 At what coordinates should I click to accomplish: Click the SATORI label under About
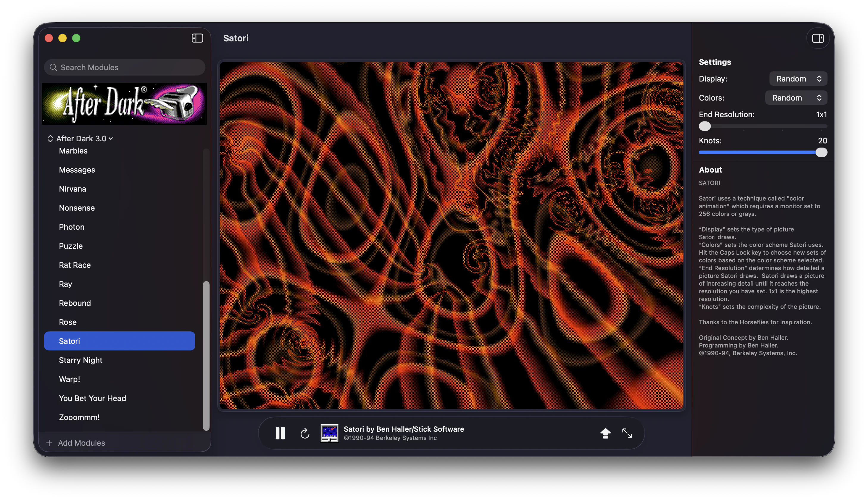tap(709, 183)
